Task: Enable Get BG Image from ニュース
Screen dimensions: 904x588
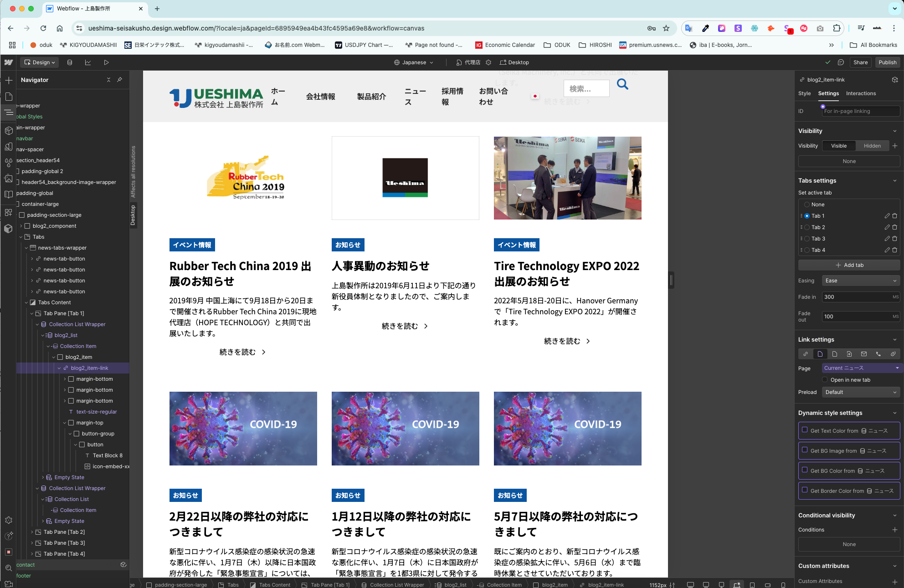Action: pos(805,450)
